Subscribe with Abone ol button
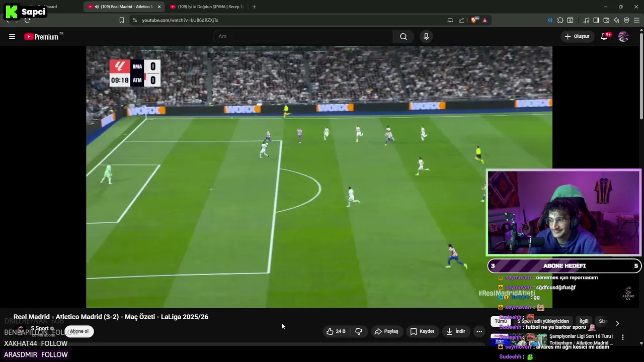Viewport: 644px width, 362px height. [79, 331]
